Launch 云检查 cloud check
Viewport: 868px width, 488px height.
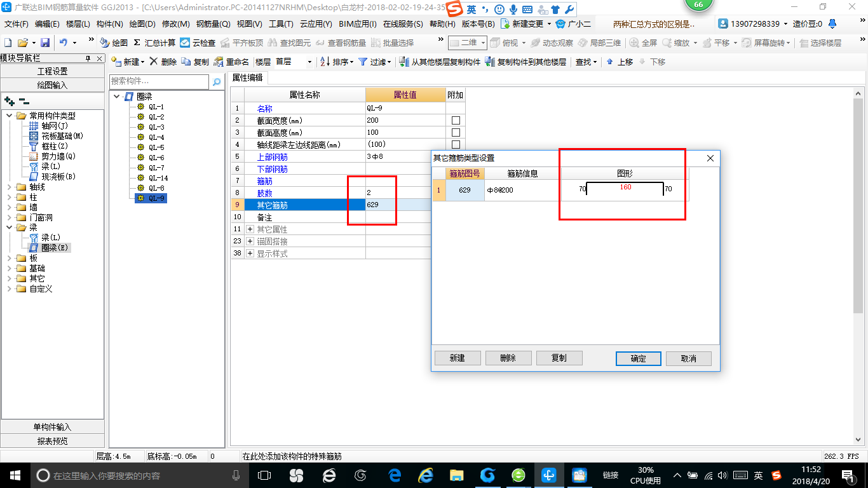(198, 43)
